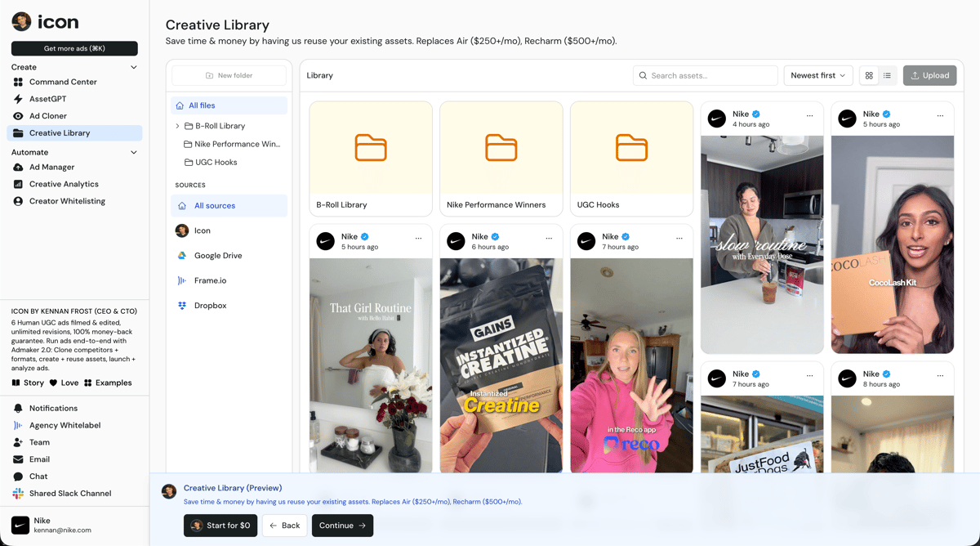The height and width of the screenshot is (546, 980).
Task: Open the Notifications bell
Action: [x=53, y=409]
